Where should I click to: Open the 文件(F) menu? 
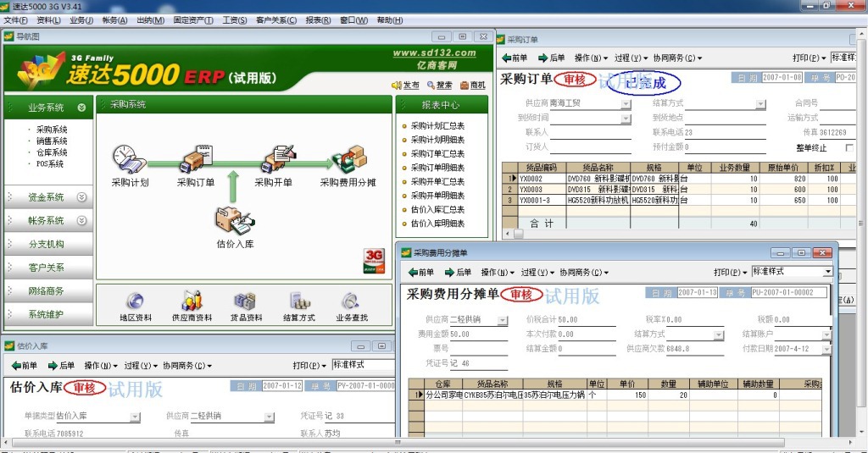pos(15,20)
